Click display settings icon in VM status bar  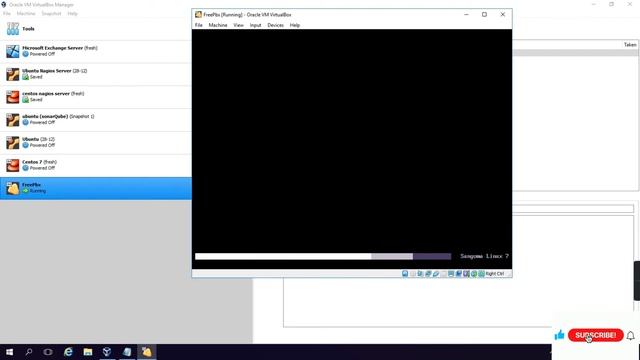[x=451, y=273]
